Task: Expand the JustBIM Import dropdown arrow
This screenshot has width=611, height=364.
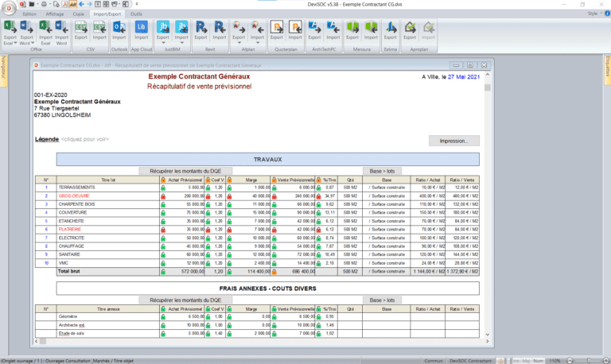Action: click(181, 42)
